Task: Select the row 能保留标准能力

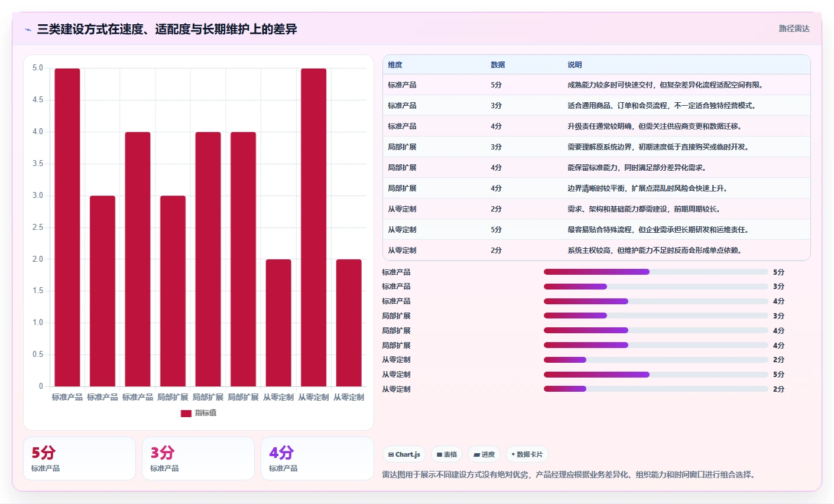Action: tap(596, 167)
